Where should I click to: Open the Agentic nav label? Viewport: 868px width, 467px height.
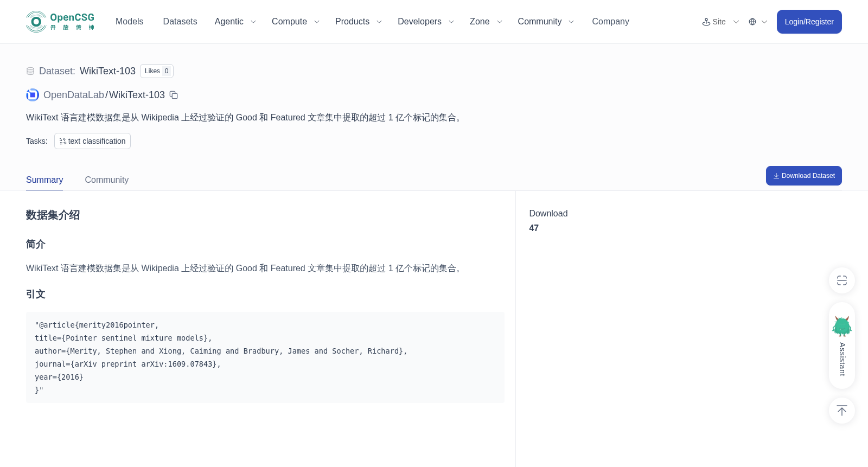(229, 22)
